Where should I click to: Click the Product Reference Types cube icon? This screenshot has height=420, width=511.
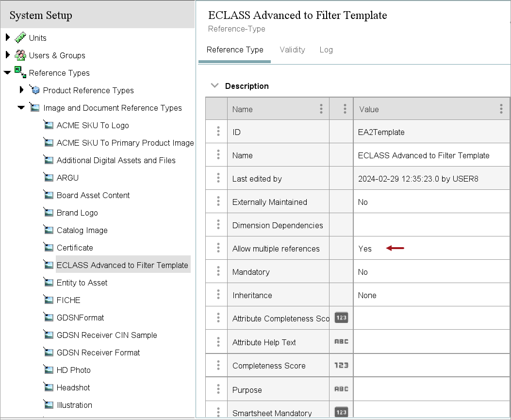34,90
